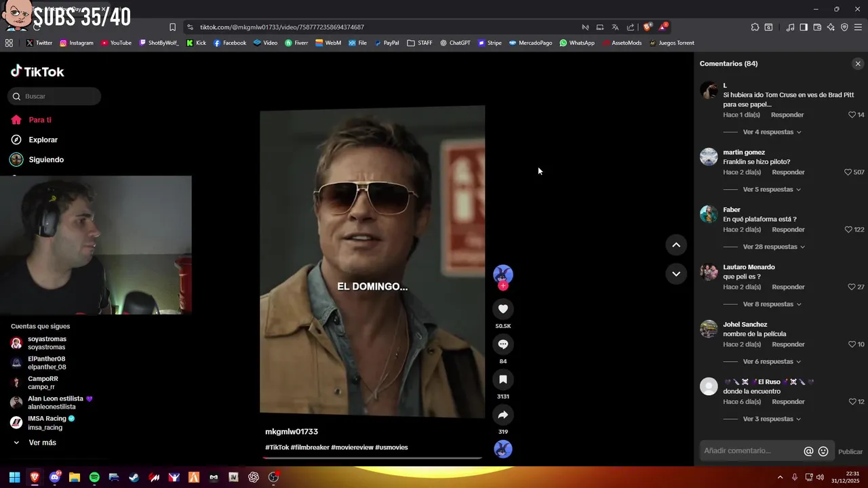868x488 pixels.
Task: Like Faber's comment about the platform
Action: click(x=848, y=230)
